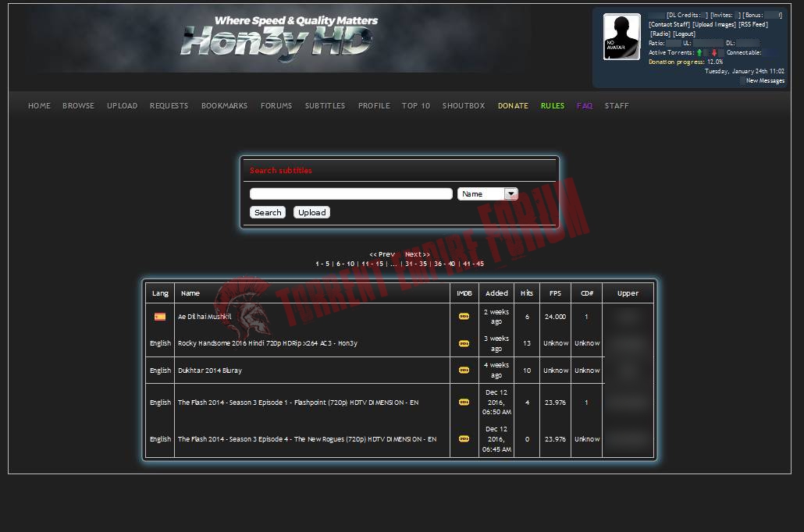Open IMDB icon for Flash Episode 1 row
804x532 pixels.
(464, 403)
